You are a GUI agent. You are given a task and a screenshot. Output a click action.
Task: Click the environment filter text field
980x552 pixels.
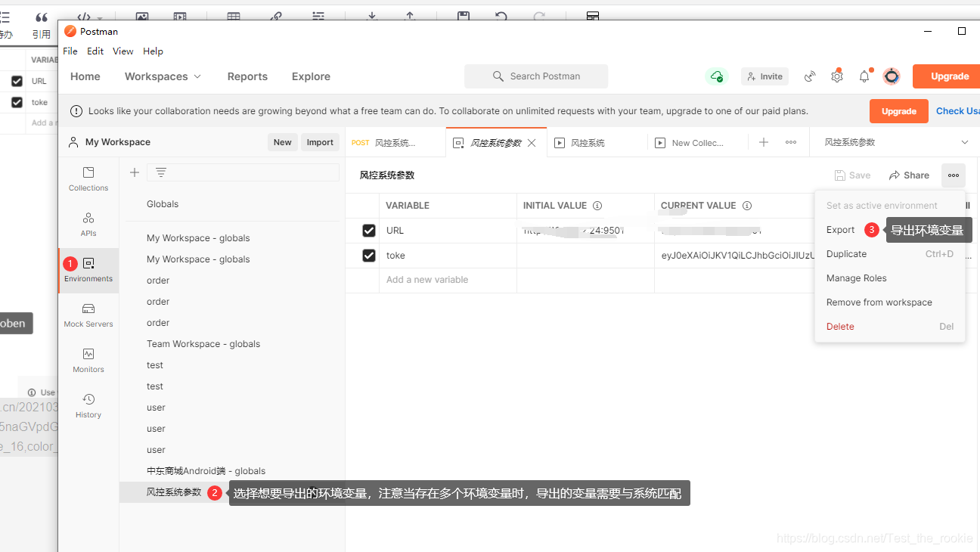point(243,172)
